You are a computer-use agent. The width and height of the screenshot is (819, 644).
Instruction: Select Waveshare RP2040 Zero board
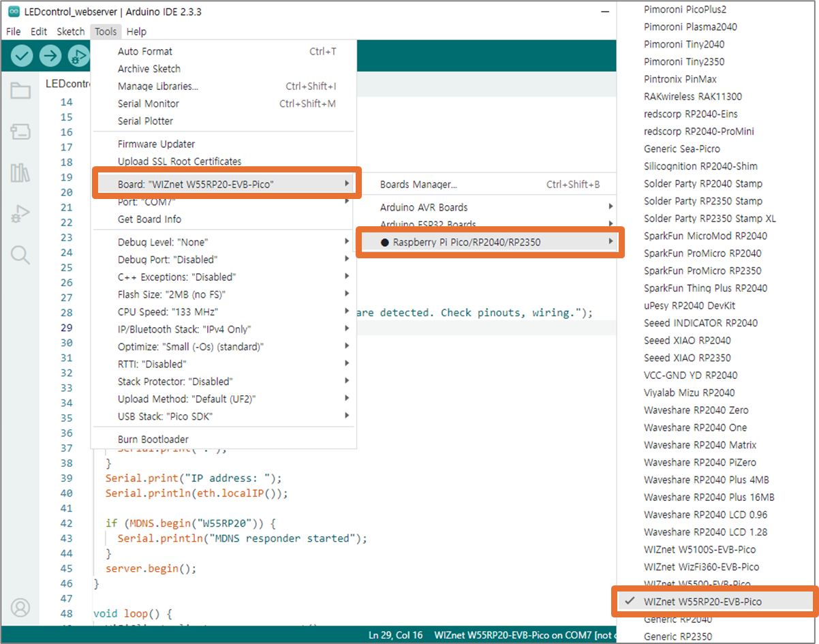pos(715,410)
